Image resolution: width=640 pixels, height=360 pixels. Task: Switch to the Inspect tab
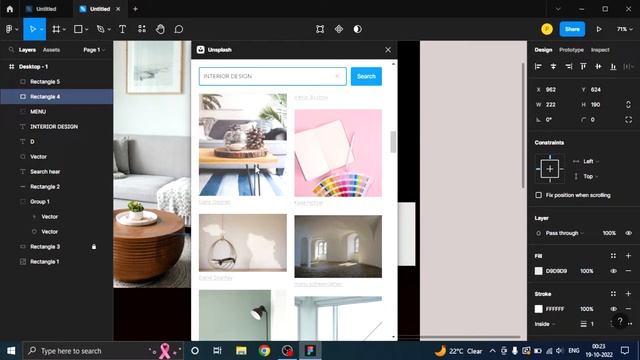click(600, 50)
